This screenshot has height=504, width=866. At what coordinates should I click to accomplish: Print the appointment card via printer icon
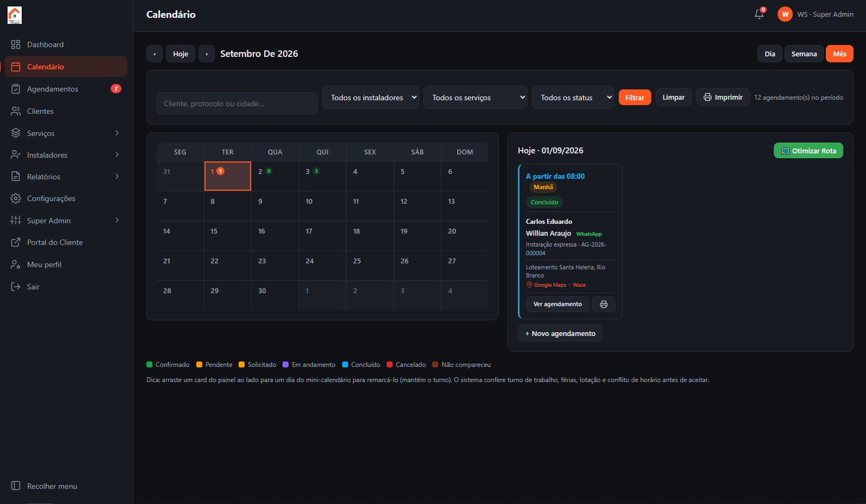604,305
